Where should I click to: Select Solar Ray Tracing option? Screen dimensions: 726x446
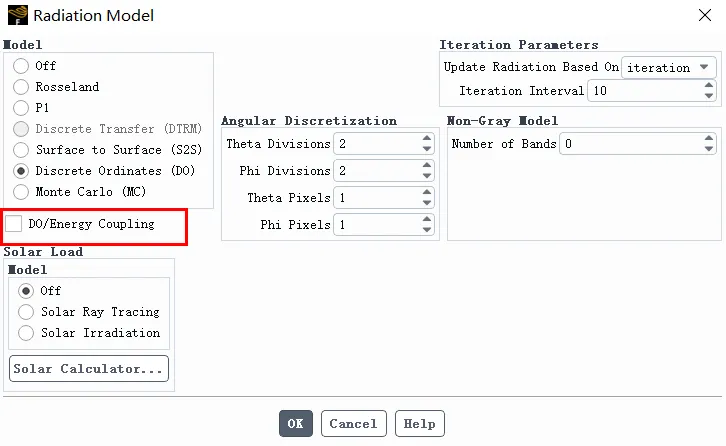click(26, 312)
